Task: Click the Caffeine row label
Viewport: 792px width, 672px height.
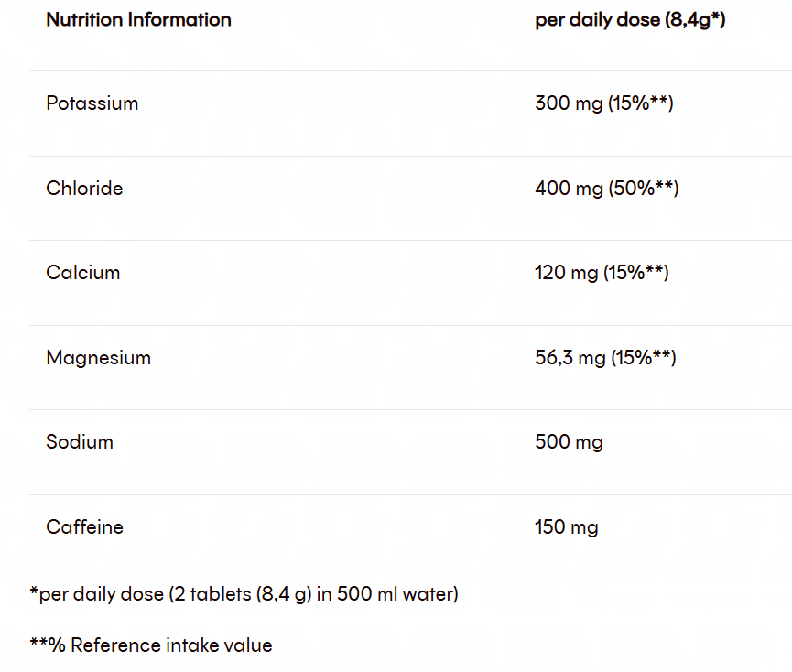Action: pos(84,527)
